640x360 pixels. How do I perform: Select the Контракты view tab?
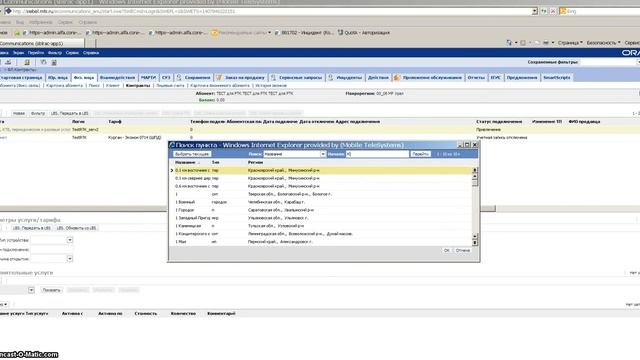(x=138, y=85)
